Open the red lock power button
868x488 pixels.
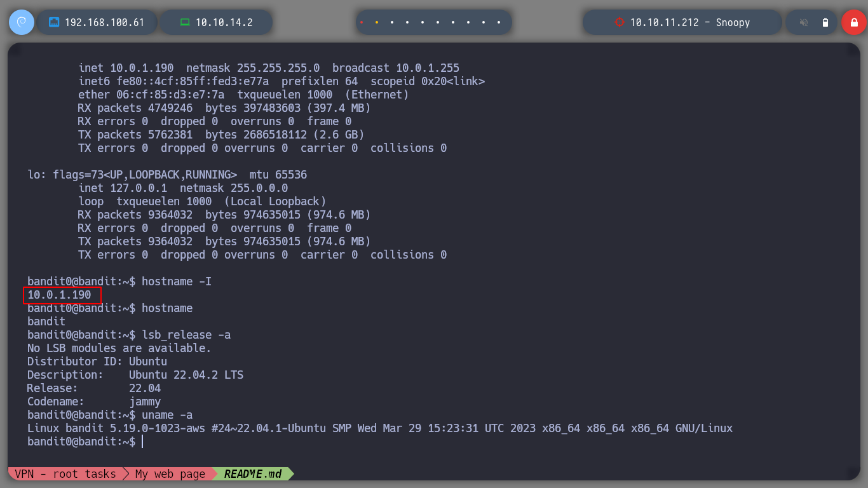pyautogui.click(x=853, y=22)
